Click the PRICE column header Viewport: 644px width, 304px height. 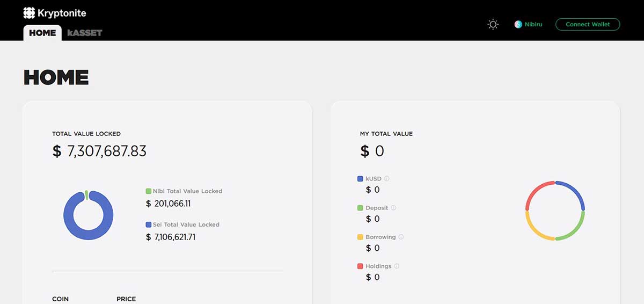126,299
